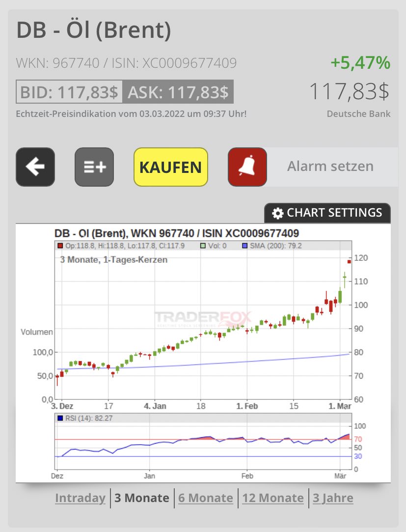
Task: Click the latest red candle near 120
Action: click(349, 262)
